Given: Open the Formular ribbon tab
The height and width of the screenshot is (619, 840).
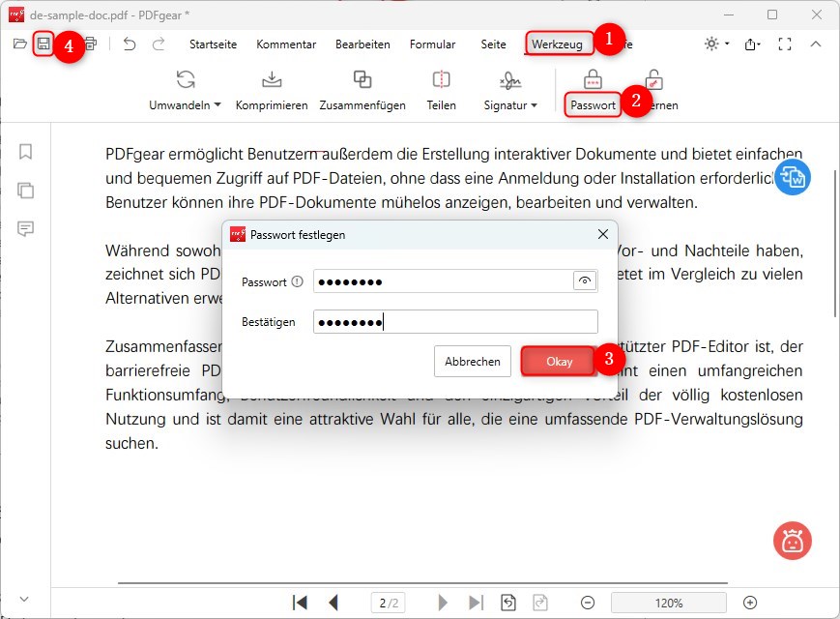Looking at the screenshot, I should 432,44.
